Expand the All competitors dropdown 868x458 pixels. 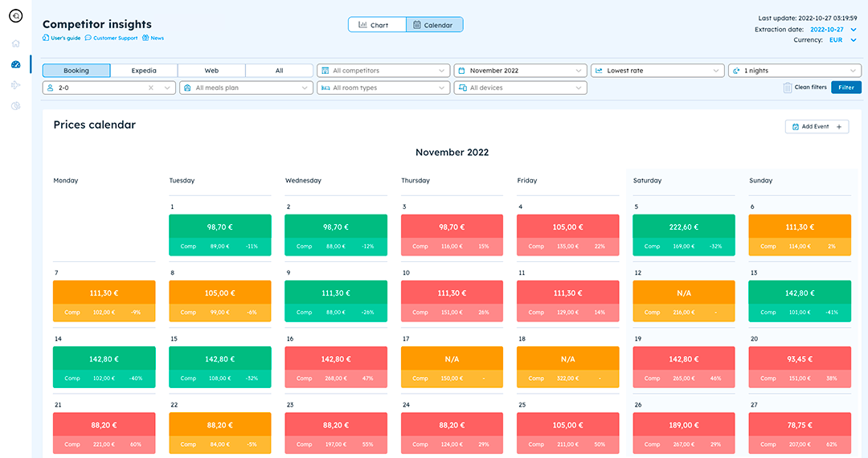point(383,71)
